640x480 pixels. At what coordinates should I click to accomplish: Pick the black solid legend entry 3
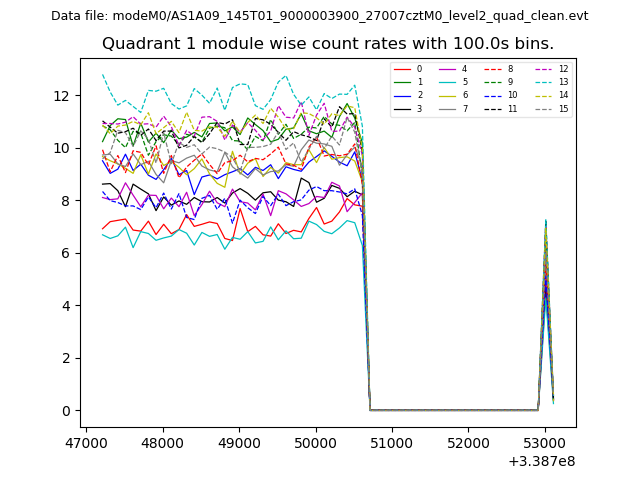[410, 108]
